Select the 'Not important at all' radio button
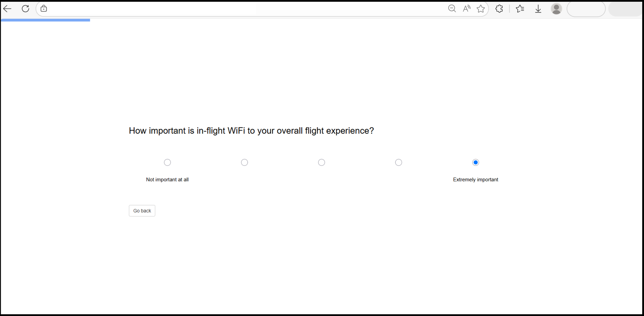 [x=167, y=163]
